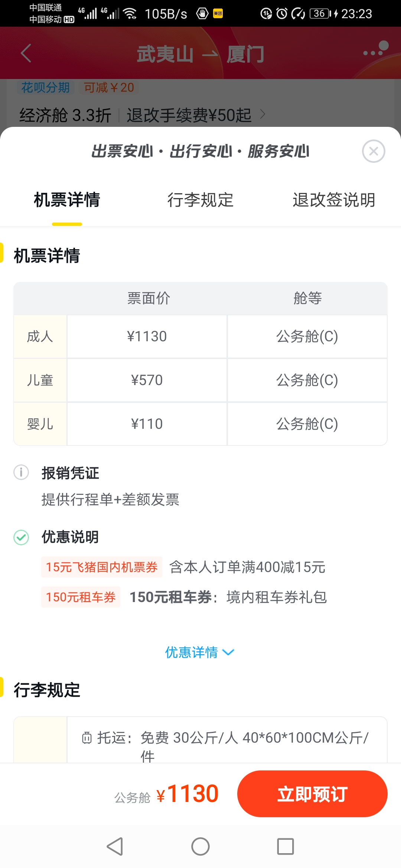Open 退改手续费¥50起 chevron
Image resolution: width=401 pixels, height=868 pixels.
coord(263,114)
